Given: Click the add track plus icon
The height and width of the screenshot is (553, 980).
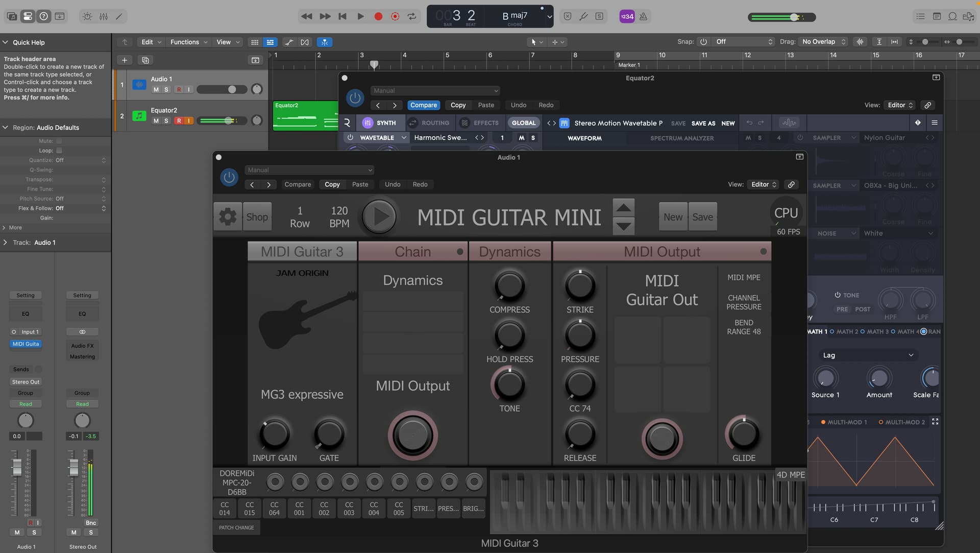Looking at the screenshot, I should (125, 60).
